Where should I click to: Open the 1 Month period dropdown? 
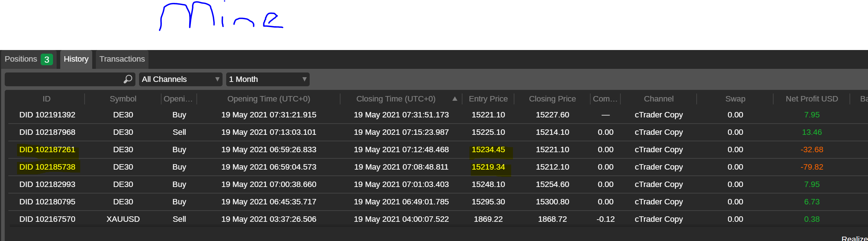coord(268,79)
